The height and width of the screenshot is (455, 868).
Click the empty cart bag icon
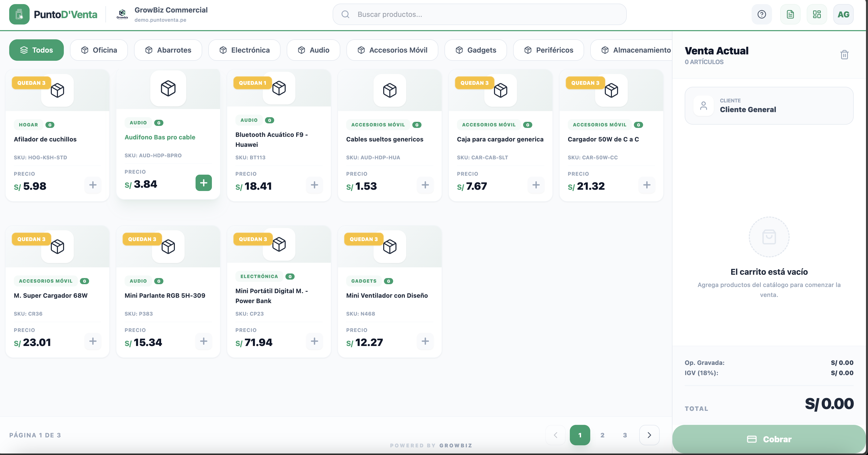[769, 237]
